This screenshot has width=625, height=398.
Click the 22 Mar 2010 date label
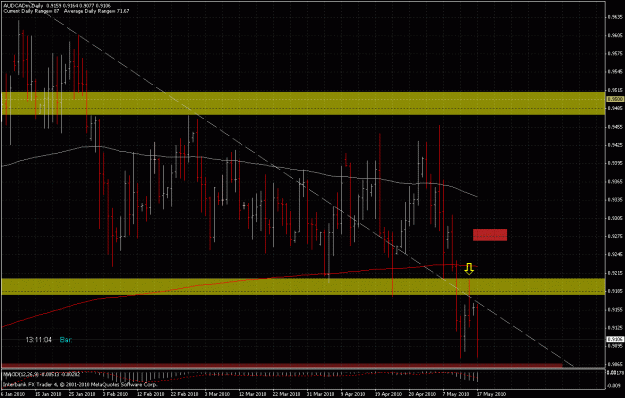pos(287,394)
